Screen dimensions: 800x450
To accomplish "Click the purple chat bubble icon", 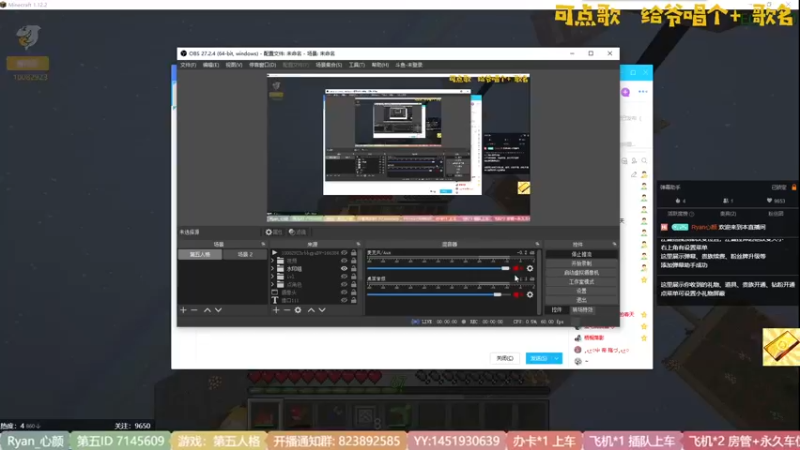I will (x=626, y=92).
